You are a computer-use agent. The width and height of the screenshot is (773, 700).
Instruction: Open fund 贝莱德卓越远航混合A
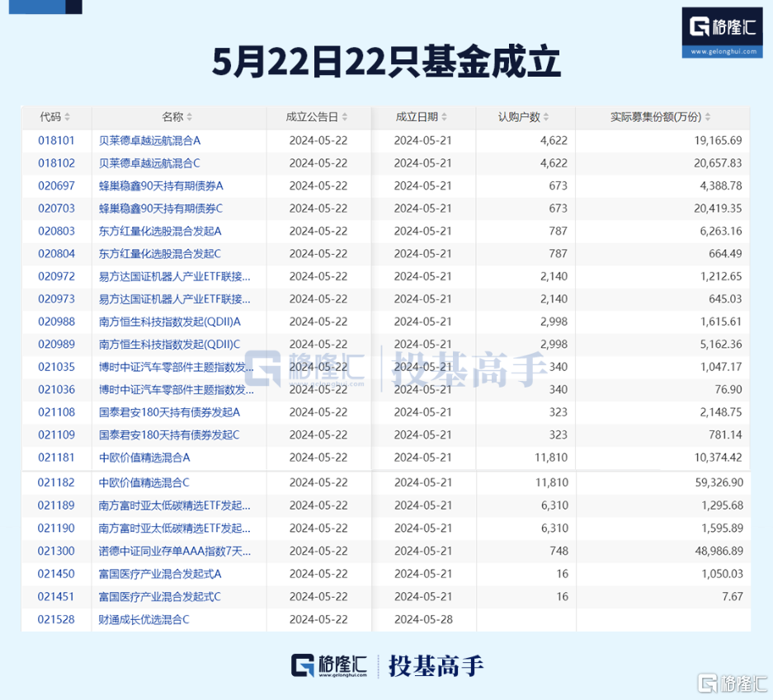coord(149,140)
